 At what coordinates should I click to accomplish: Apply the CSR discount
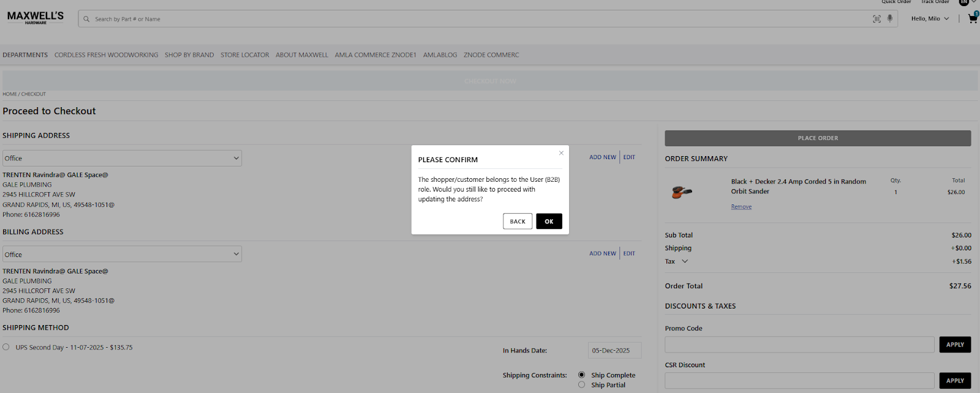(955, 381)
